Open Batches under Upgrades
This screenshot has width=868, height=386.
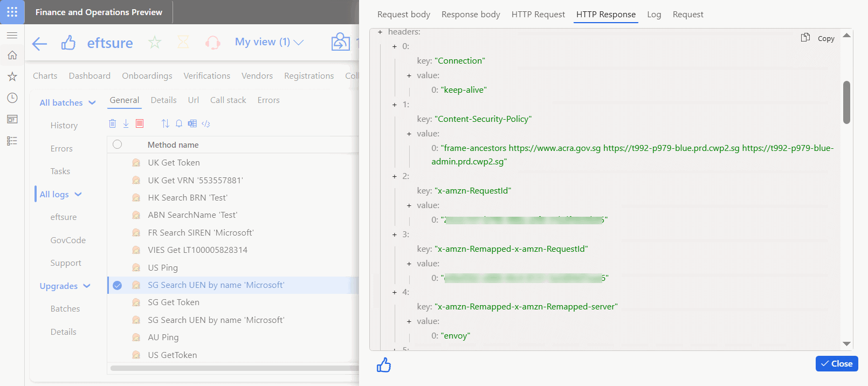tap(65, 309)
